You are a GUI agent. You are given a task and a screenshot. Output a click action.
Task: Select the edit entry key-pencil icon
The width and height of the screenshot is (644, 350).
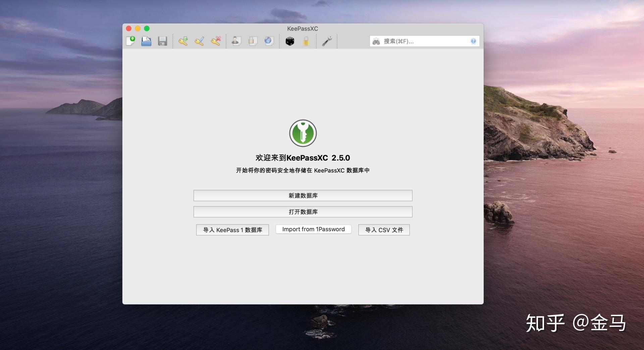(200, 41)
